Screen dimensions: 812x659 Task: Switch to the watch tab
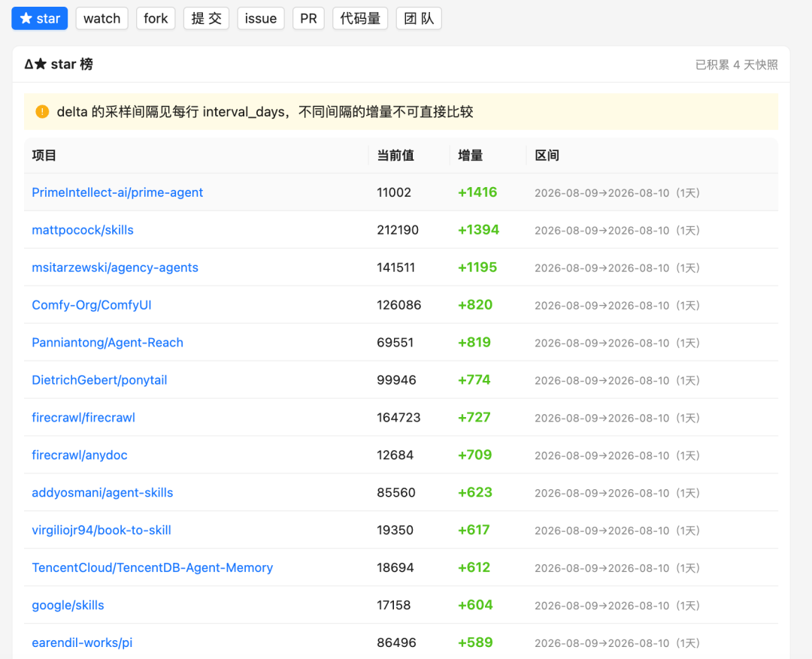102,19
